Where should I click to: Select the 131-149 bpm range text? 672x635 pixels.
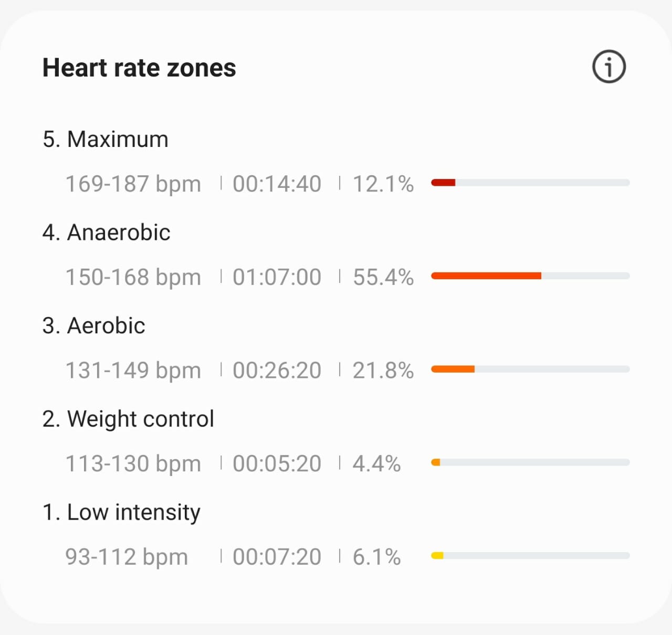click(133, 370)
